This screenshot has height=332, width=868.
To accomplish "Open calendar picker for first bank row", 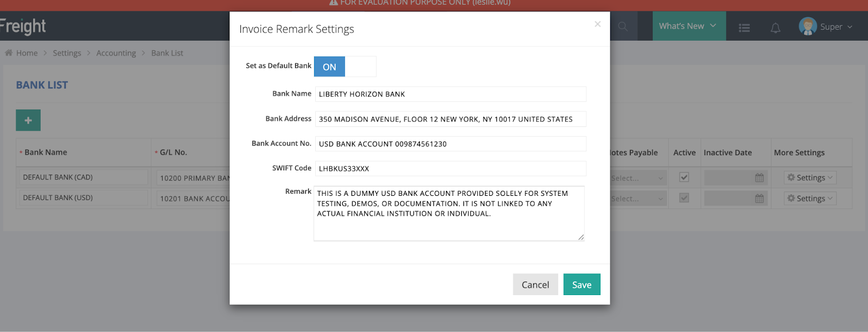I will 759,178.
